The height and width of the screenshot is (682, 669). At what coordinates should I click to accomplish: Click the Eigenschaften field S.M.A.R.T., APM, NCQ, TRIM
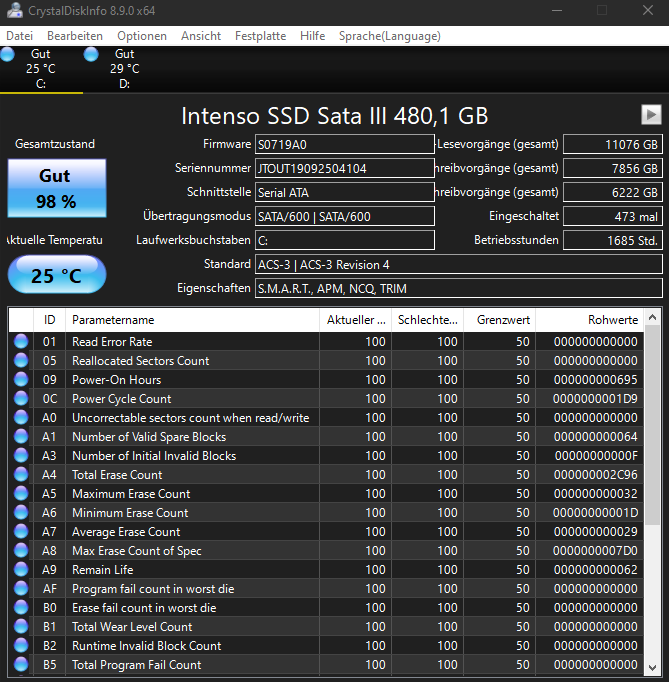[x=458, y=288]
